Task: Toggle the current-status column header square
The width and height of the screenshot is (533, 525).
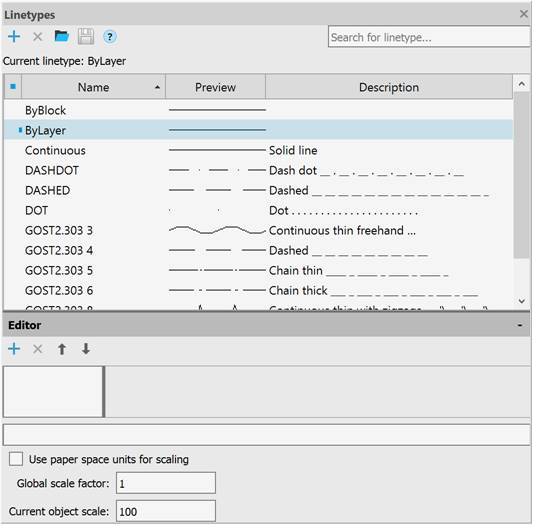Action: [13, 87]
